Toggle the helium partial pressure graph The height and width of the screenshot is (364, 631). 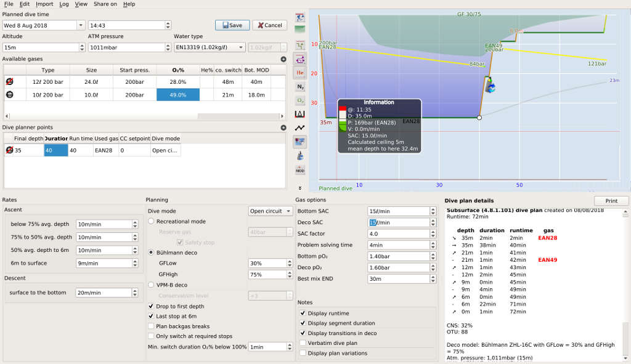(300, 72)
